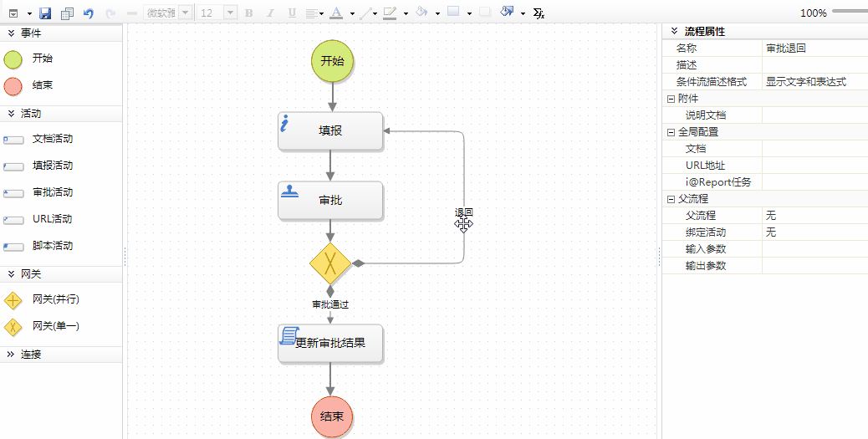
Task: Collapse the 附件 property group
Action: pos(671,99)
